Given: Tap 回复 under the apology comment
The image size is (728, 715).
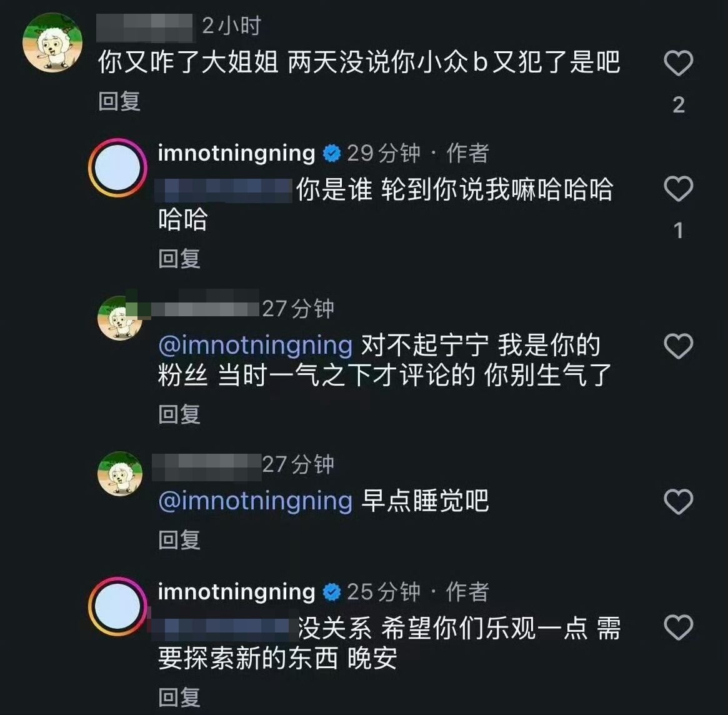Looking at the screenshot, I should 179,414.
